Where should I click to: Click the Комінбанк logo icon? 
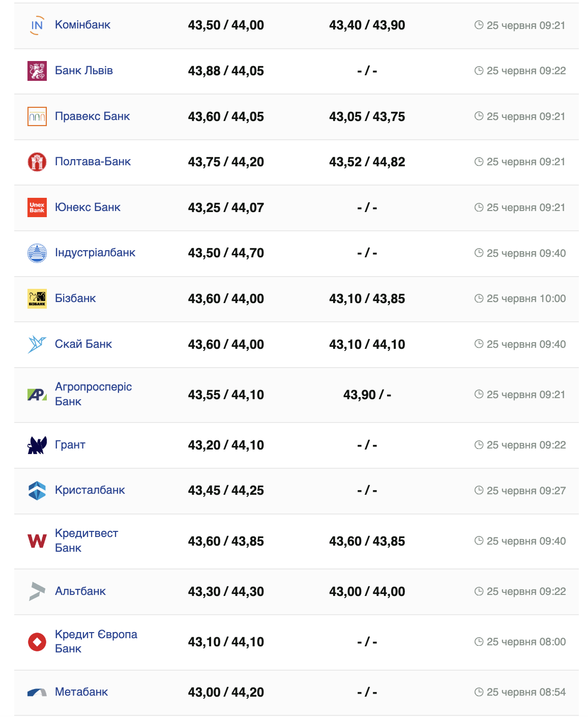[37, 25]
